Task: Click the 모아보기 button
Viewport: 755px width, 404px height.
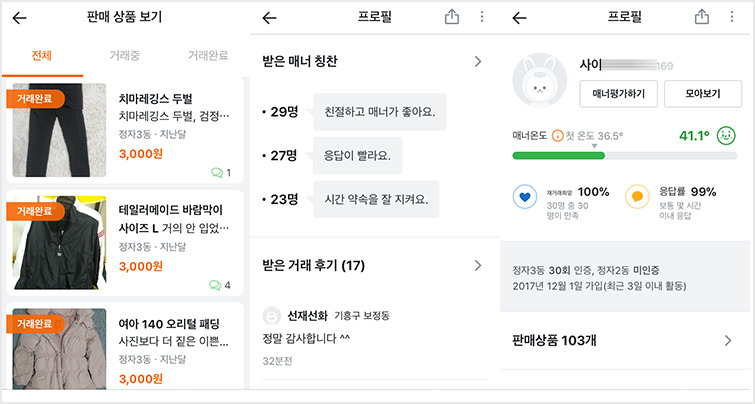Action: click(703, 94)
